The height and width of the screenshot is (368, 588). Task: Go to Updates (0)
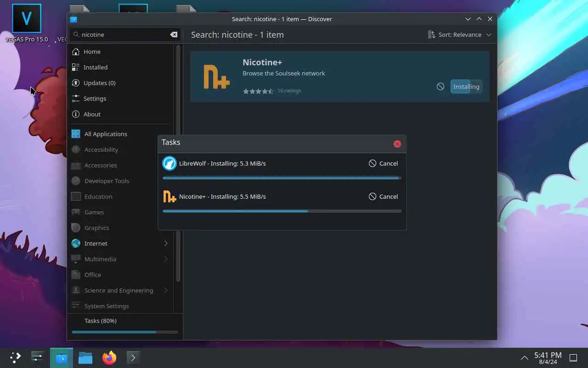(120, 83)
